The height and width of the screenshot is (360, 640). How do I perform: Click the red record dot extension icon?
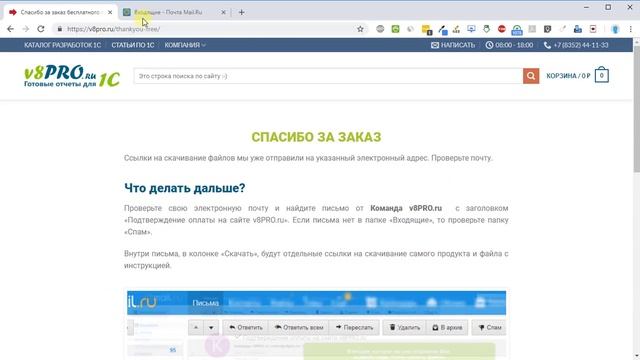point(593,29)
